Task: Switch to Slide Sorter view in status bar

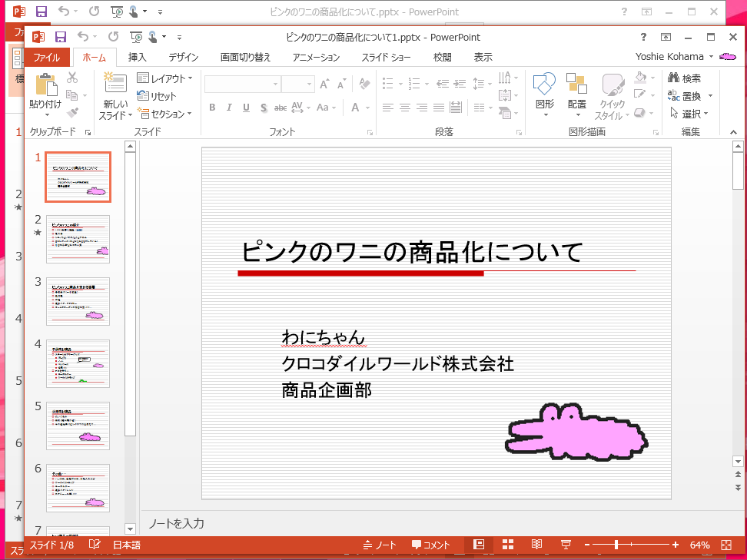Action: (x=508, y=545)
